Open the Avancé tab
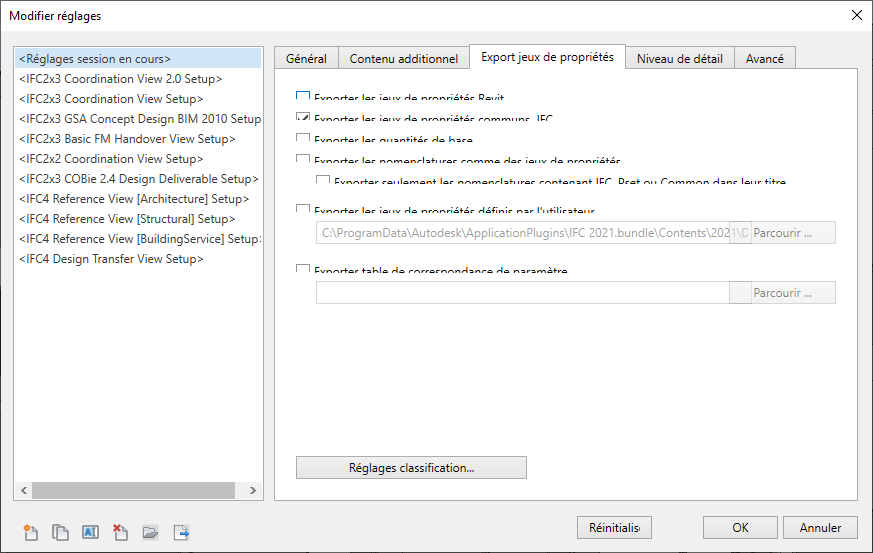The width and height of the screenshot is (873, 553). point(765,58)
